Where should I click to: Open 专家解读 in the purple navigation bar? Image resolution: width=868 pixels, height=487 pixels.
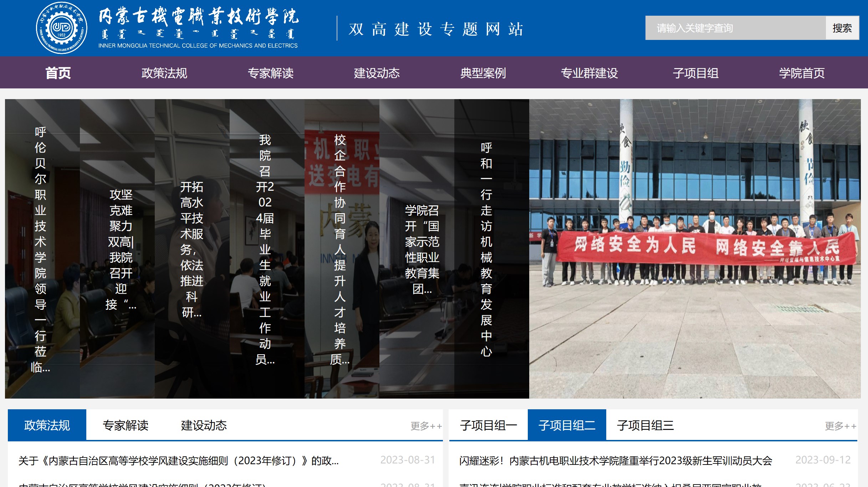coord(270,73)
